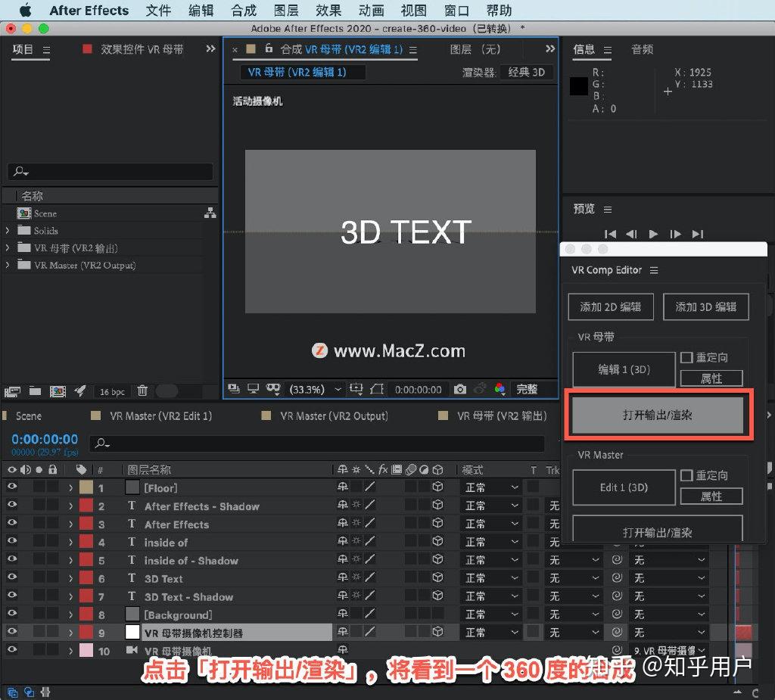The height and width of the screenshot is (700, 775).
Task: Open the 效果 menu in the menu bar
Action: coord(328,11)
